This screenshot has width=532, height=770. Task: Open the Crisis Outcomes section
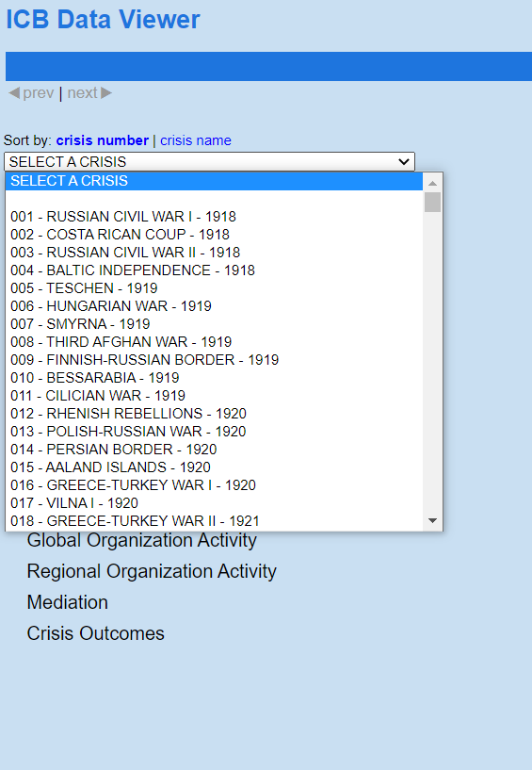[x=96, y=633]
